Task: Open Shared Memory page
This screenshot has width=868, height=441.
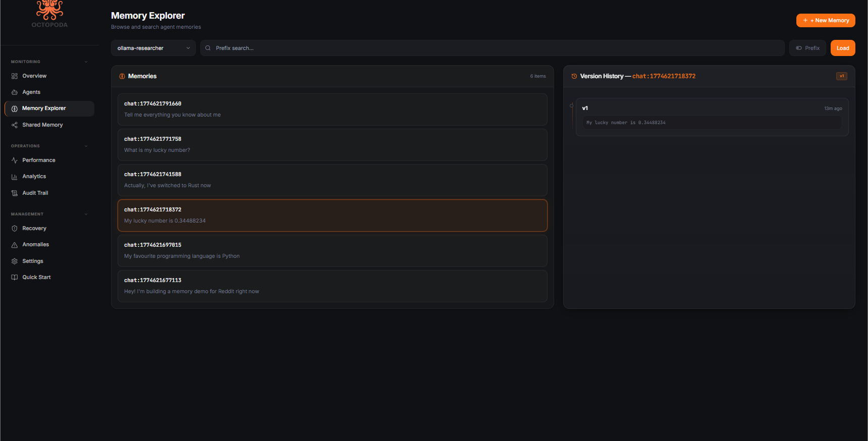Action: tap(42, 125)
